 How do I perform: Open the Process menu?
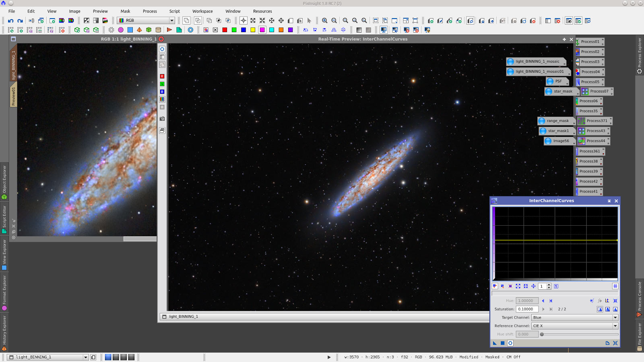pos(149,11)
